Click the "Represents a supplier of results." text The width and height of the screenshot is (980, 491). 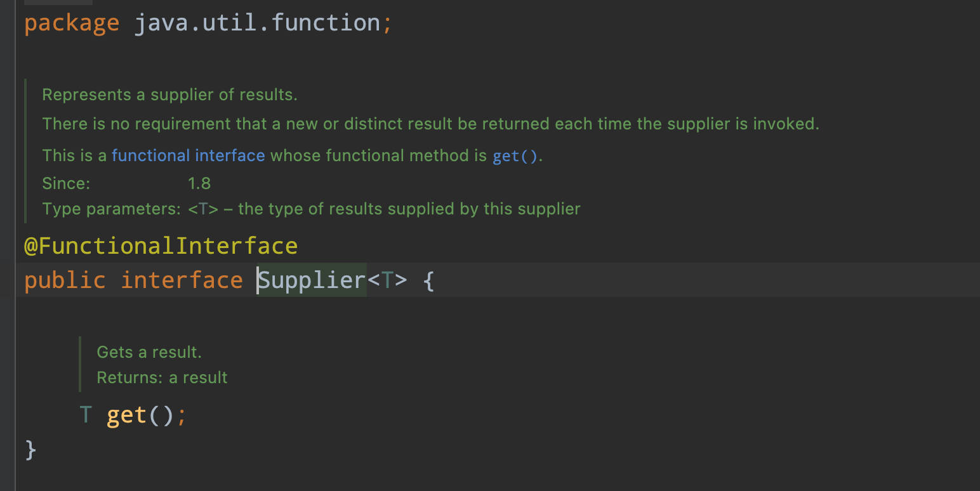pyautogui.click(x=169, y=95)
